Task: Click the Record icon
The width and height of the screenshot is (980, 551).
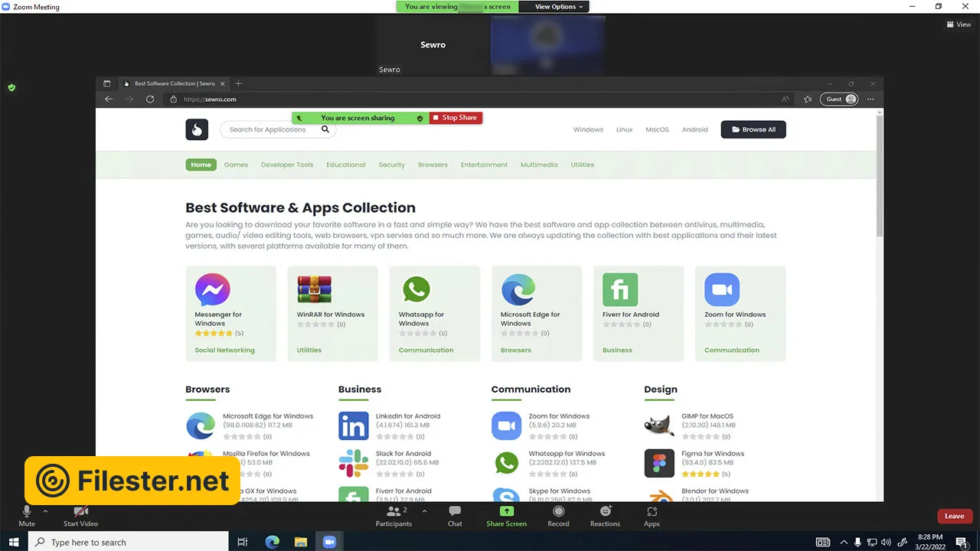Action: pos(558,512)
